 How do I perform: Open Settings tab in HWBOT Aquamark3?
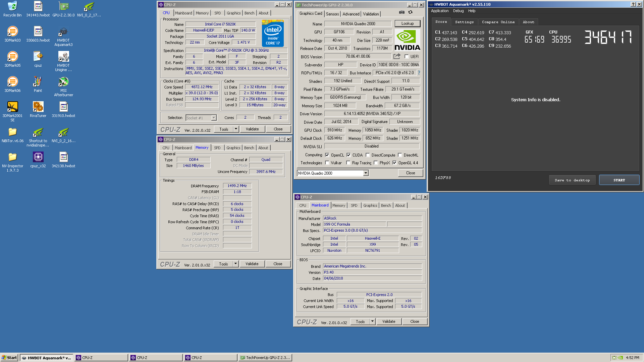point(464,22)
